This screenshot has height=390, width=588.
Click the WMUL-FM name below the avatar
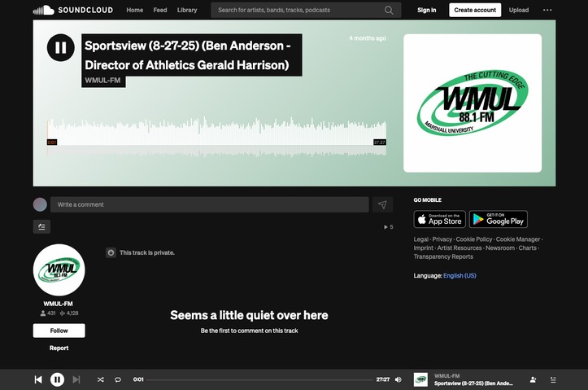pos(58,304)
